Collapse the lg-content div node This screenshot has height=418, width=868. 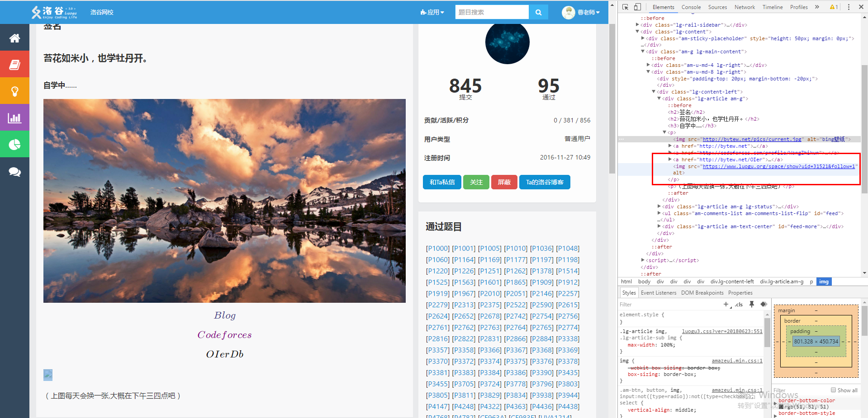click(x=637, y=32)
